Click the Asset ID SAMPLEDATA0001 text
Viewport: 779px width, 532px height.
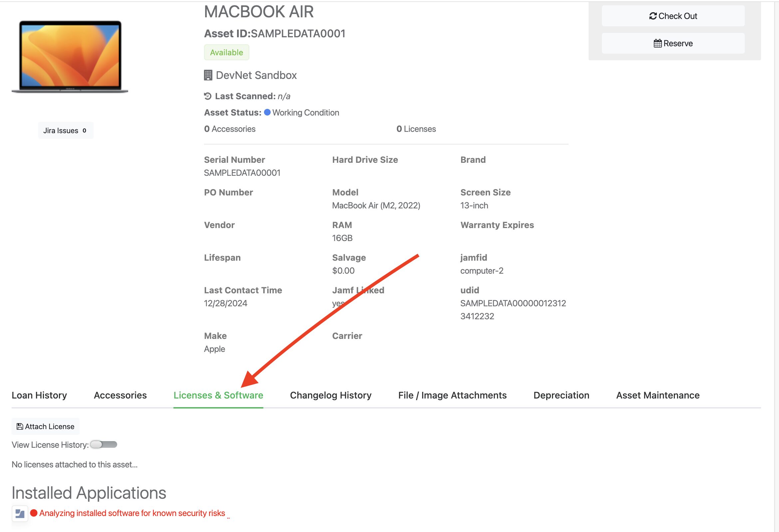[x=275, y=34]
